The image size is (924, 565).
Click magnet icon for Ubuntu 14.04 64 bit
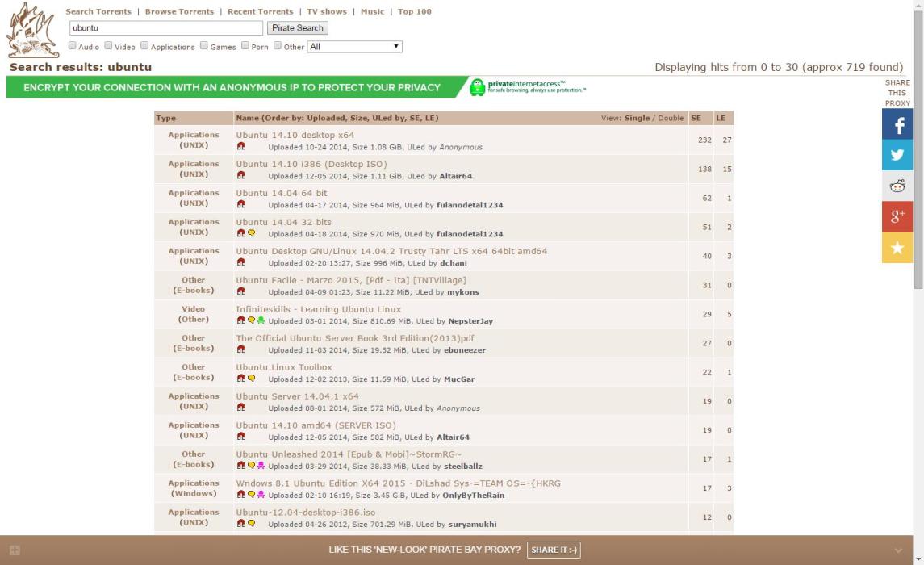click(241, 204)
